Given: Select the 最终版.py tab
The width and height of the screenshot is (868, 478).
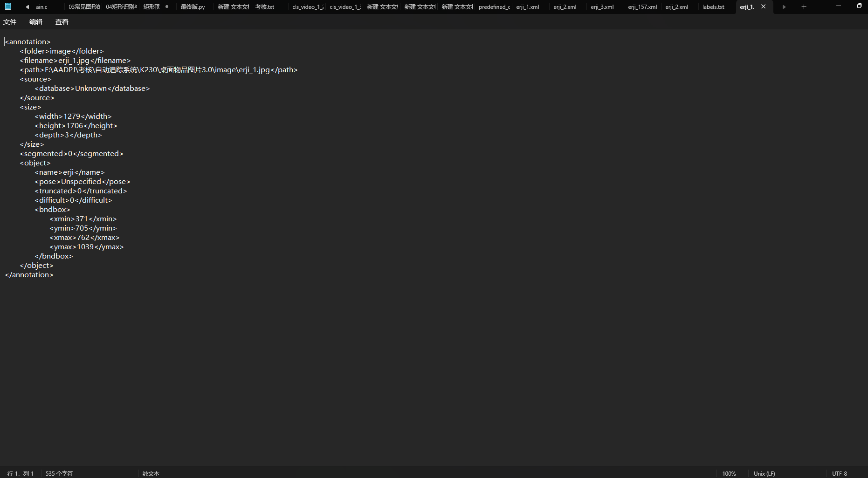Looking at the screenshot, I should [x=193, y=7].
